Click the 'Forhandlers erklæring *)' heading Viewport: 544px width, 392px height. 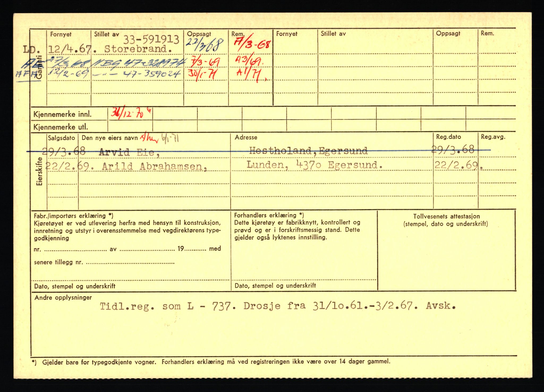click(x=269, y=215)
